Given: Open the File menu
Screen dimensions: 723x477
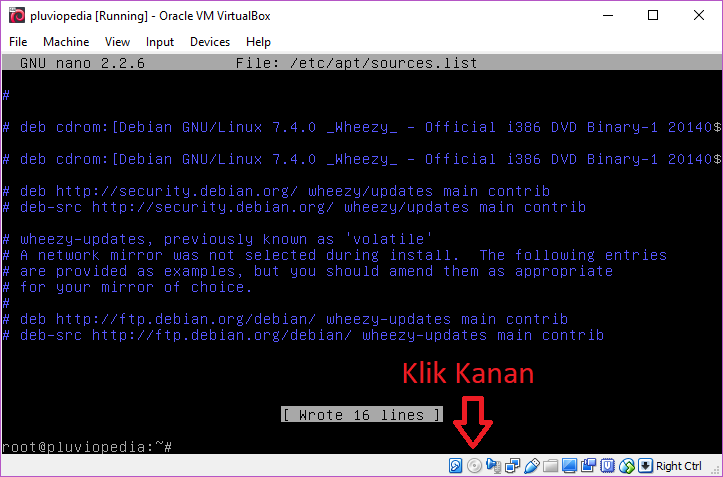Looking at the screenshot, I should click(x=18, y=42).
